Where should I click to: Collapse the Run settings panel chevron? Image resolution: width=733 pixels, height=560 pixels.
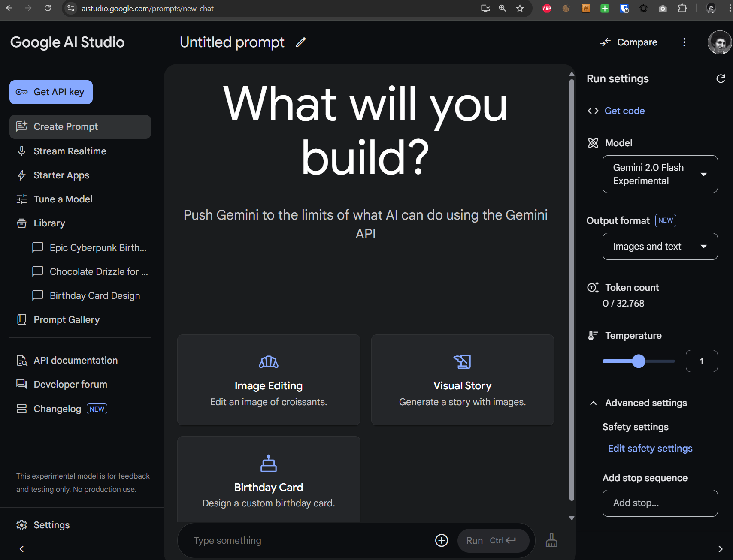pos(721,549)
